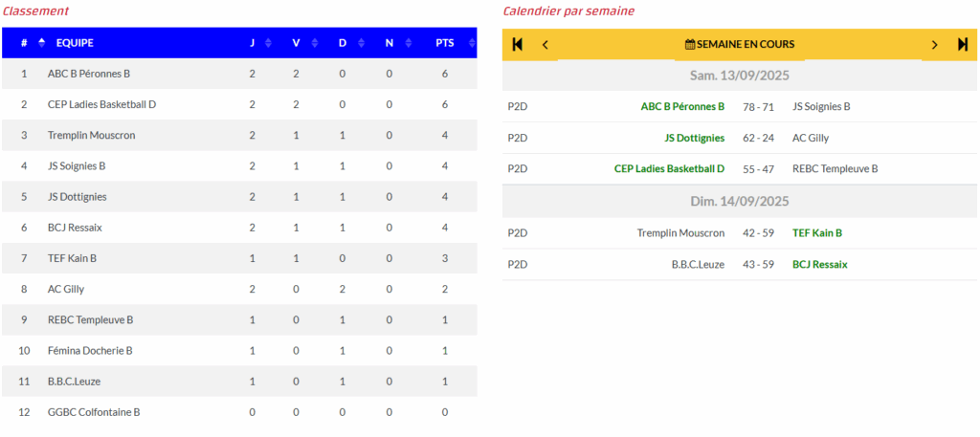Select GGBC Colfontaine B table row
Viewport: 980px width, 437px height.
coord(239,412)
